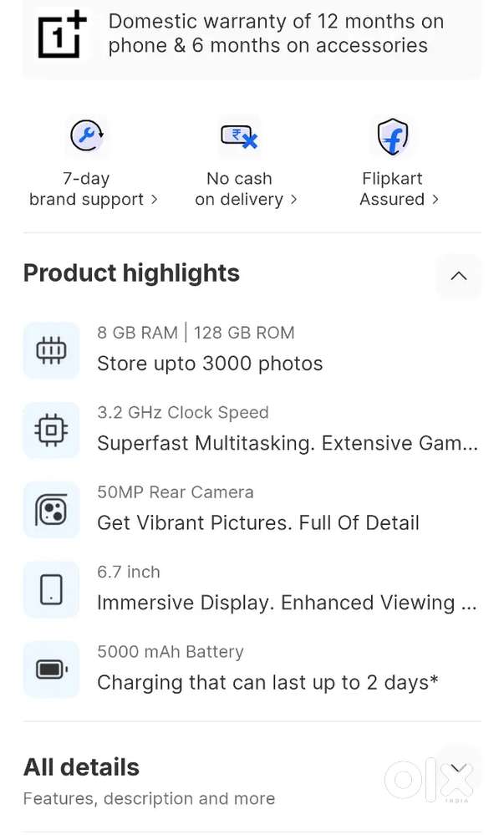
Task: Open 7-day brand support details
Action: click(92, 190)
